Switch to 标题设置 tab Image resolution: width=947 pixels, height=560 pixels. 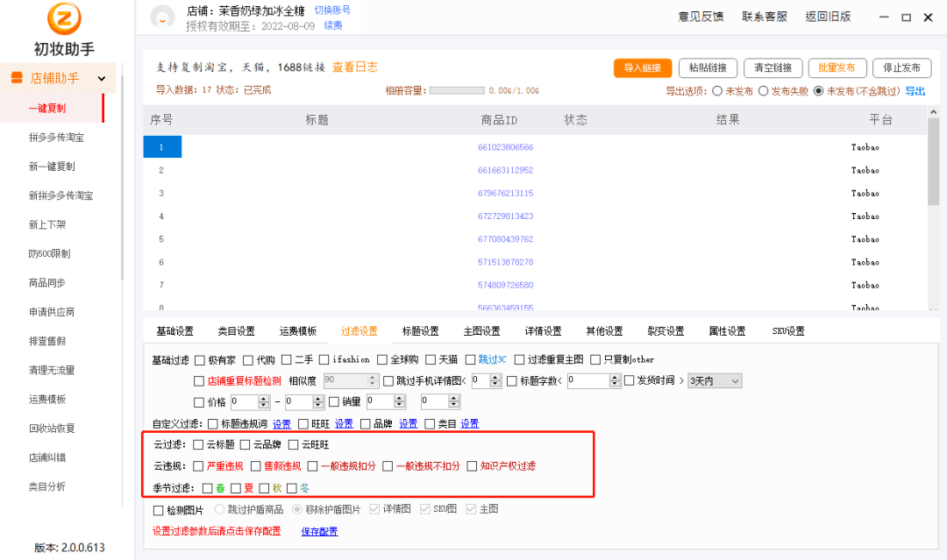point(420,331)
